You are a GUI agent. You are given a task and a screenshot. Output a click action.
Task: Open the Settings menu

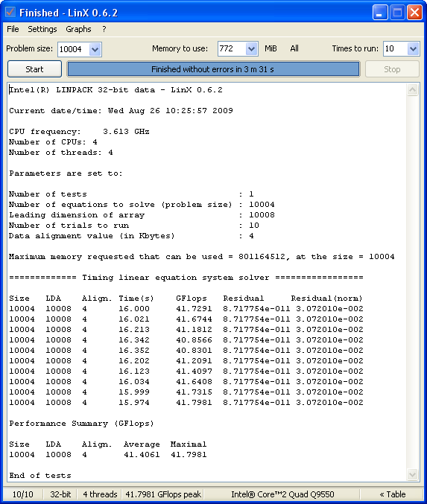42,29
